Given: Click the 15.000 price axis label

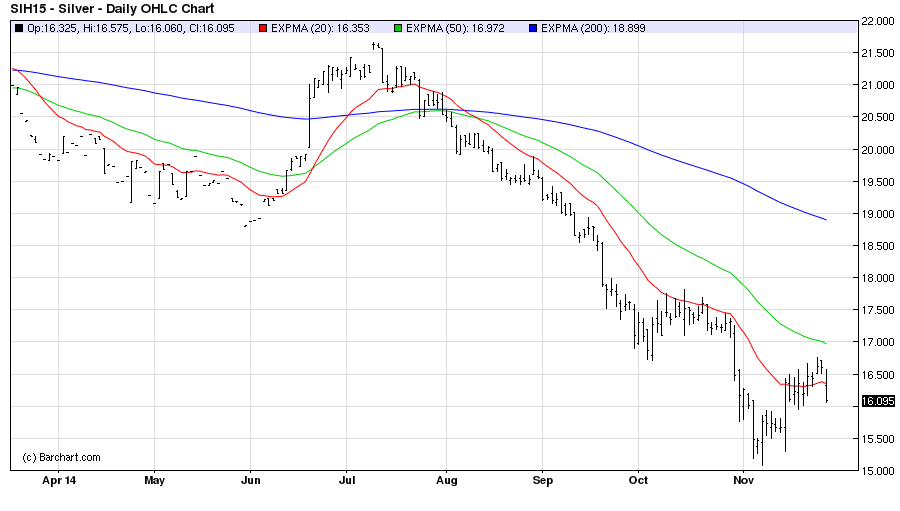Looking at the screenshot, I should [x=877, y=471].
